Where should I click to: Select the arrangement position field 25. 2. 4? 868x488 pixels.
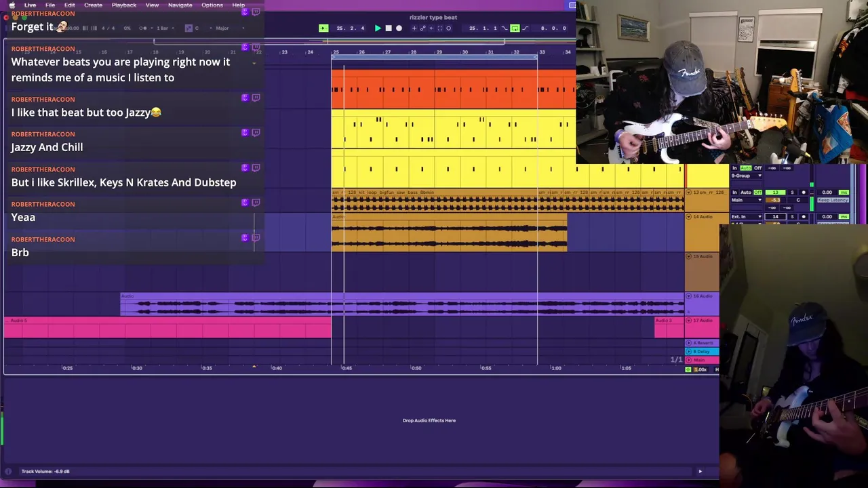click(351, 28)
